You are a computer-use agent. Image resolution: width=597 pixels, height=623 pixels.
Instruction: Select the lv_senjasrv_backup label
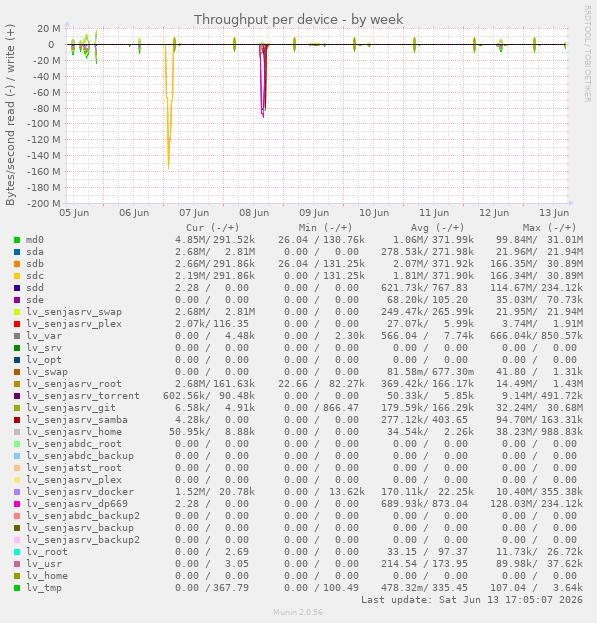[x=80, y=528]
